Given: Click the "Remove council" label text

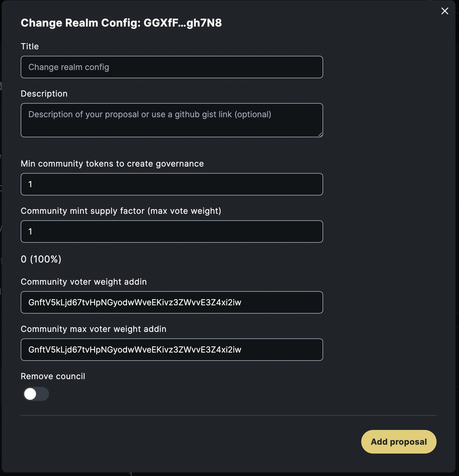Looking at the screenshot, I should coord(53,376).
